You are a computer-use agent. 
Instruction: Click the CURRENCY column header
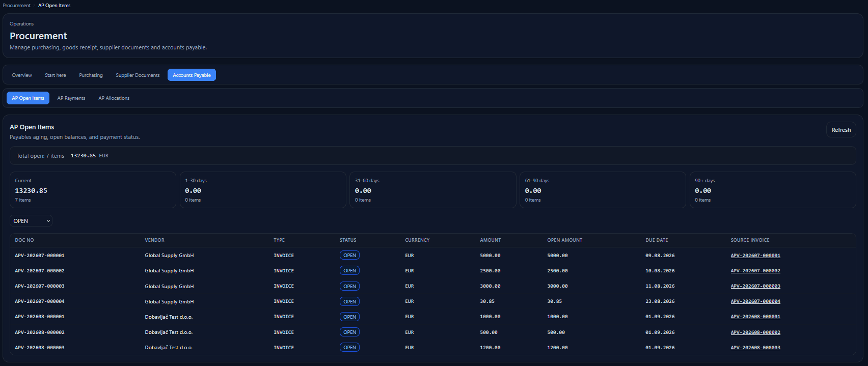click(x=417, y=240)
